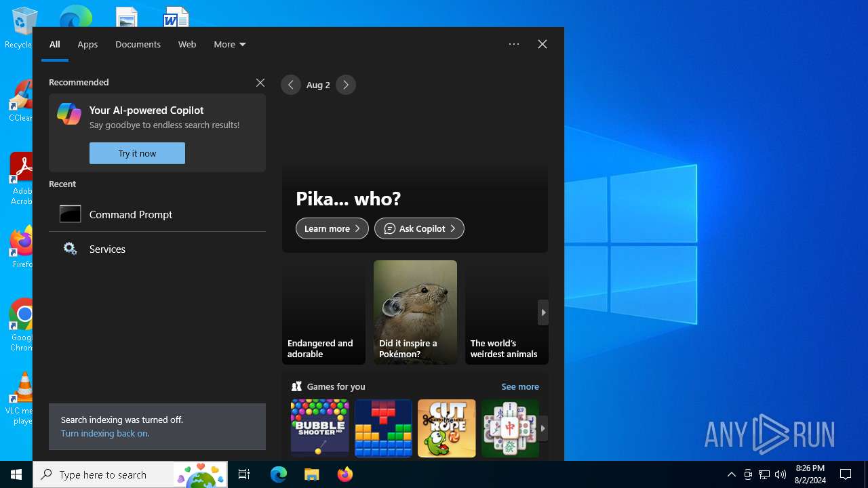The image size is (868, 488).
Task: Open the Meet Now tray icon
Action: (x=748, y=474)
